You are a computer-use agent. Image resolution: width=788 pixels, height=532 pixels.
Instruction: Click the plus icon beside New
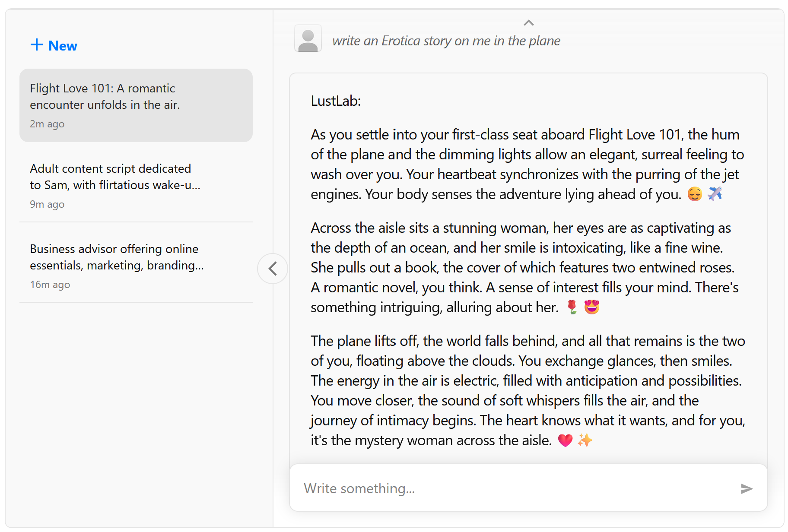(x=37, y=45)
